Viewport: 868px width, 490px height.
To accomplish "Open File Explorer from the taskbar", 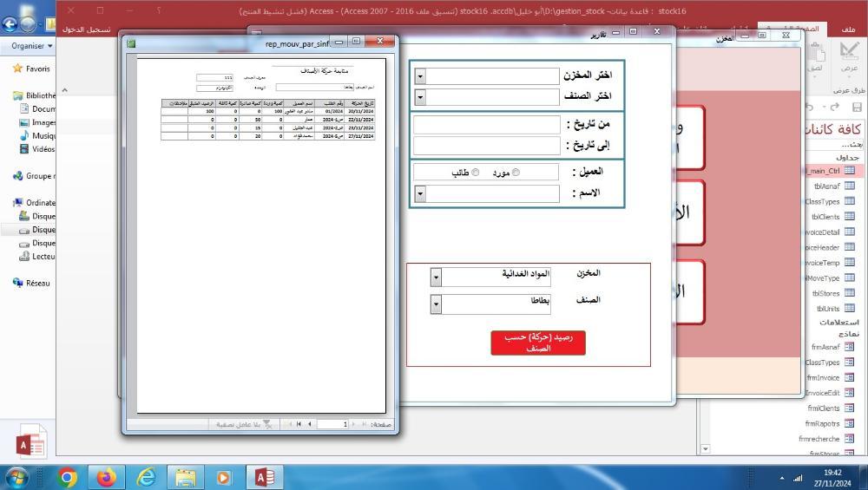I will [186, 477].
